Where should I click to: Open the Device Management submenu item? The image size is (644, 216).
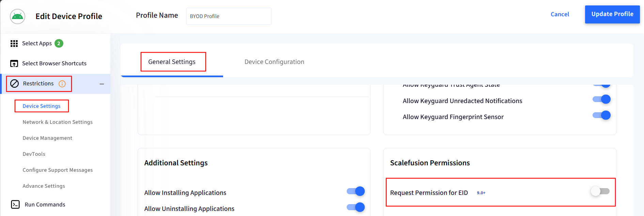47,138
